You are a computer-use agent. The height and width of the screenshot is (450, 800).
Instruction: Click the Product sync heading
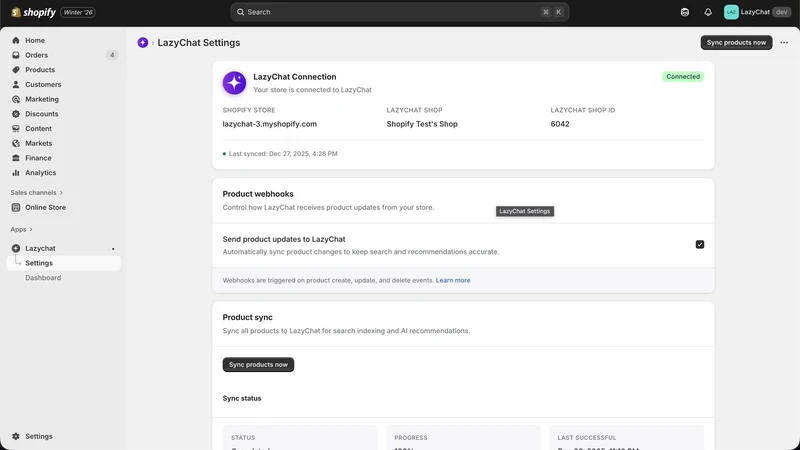[x=247, y=317]
